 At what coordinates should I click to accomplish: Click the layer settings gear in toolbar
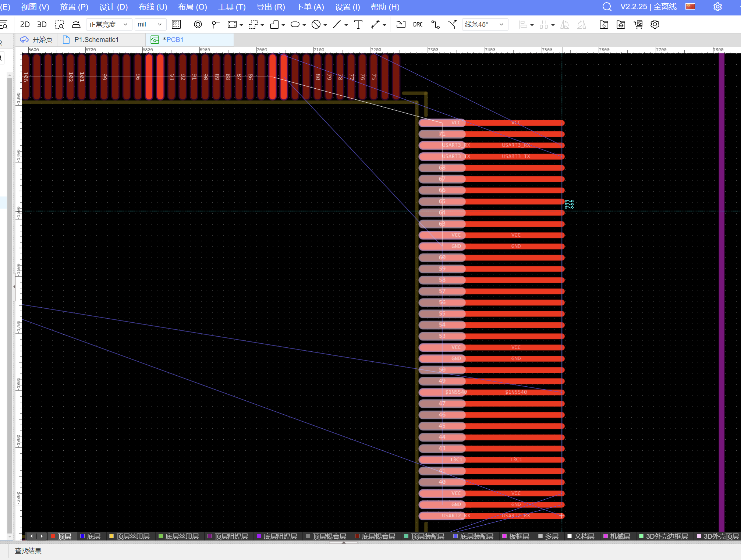(x=655, y=24)
